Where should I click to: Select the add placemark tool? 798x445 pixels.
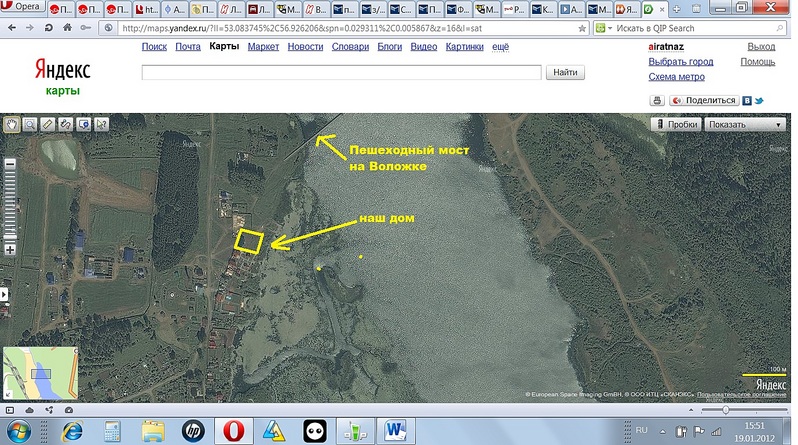(83, 124)
